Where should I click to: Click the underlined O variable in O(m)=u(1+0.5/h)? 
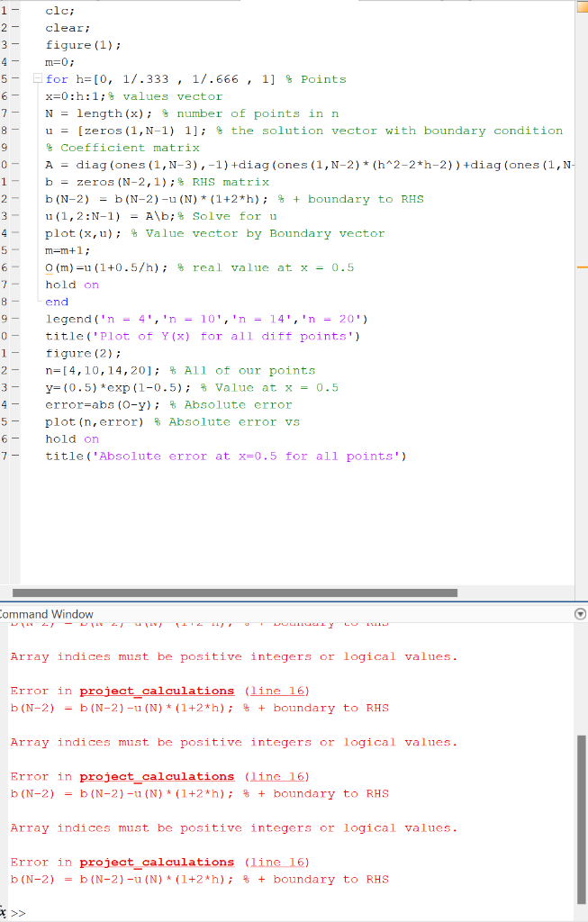pyautogui.click(x=49, y=267)
